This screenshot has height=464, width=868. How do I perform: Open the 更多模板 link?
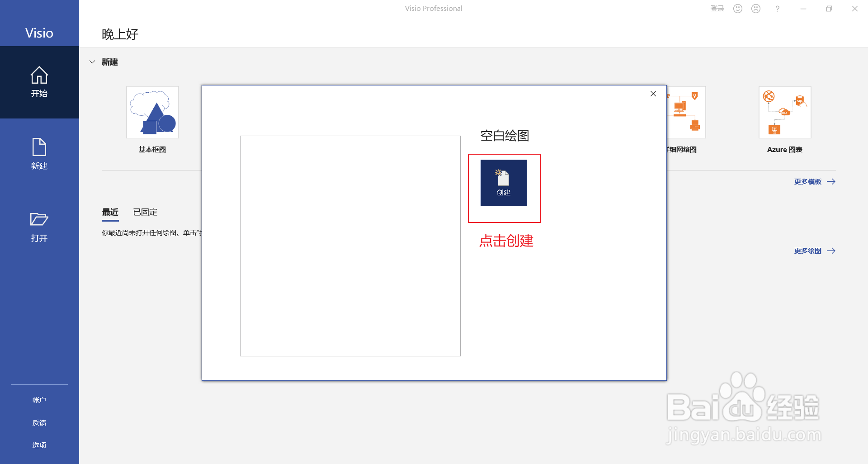point(815,181)
